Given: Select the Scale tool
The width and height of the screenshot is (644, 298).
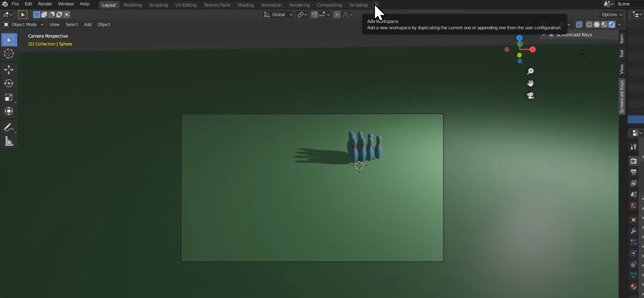Looking at the screenshot, I should click(9, 97).
